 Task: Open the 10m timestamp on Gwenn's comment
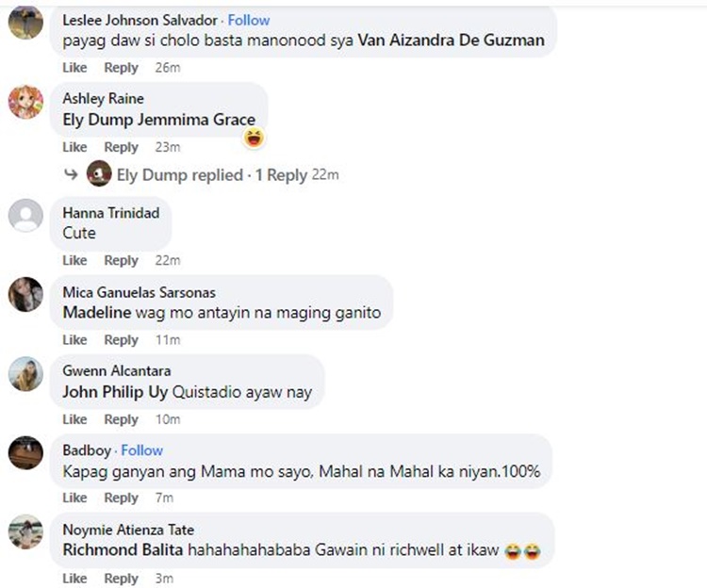click(167, 419)
